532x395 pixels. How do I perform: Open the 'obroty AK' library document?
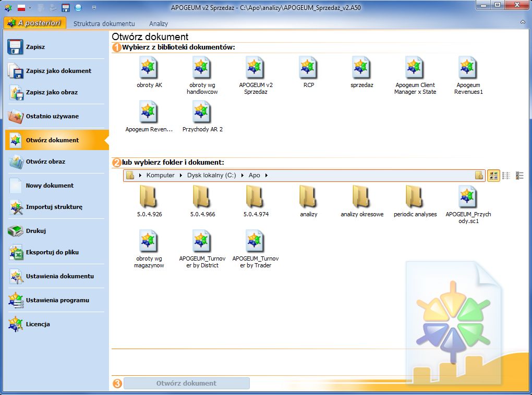pos(149,72)
